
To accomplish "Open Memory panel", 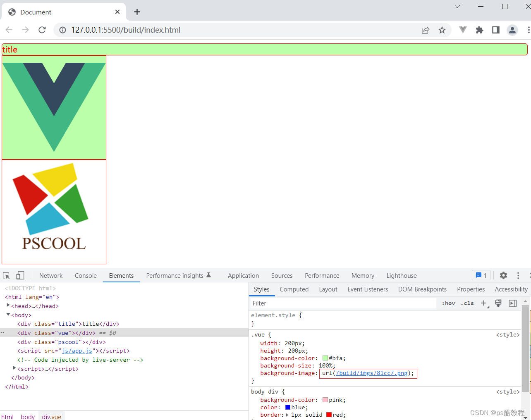I will [363, 276].
